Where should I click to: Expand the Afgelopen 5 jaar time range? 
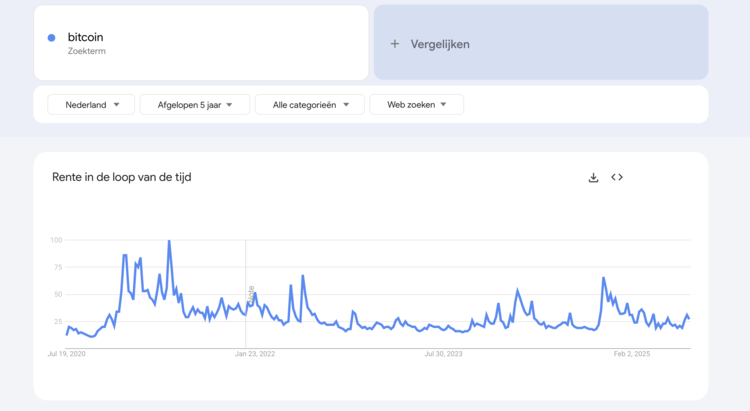[x=195, y=105]
